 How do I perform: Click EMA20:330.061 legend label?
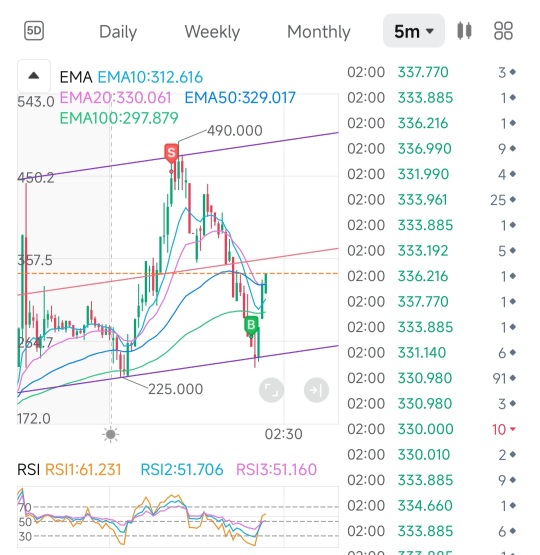pyautogui.click(x=115, y=97)
